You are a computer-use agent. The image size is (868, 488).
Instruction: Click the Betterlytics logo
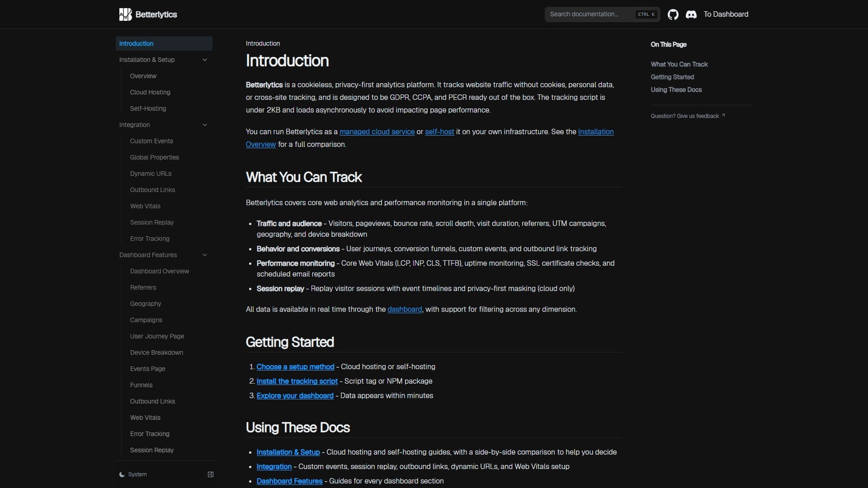coord(148,14)
